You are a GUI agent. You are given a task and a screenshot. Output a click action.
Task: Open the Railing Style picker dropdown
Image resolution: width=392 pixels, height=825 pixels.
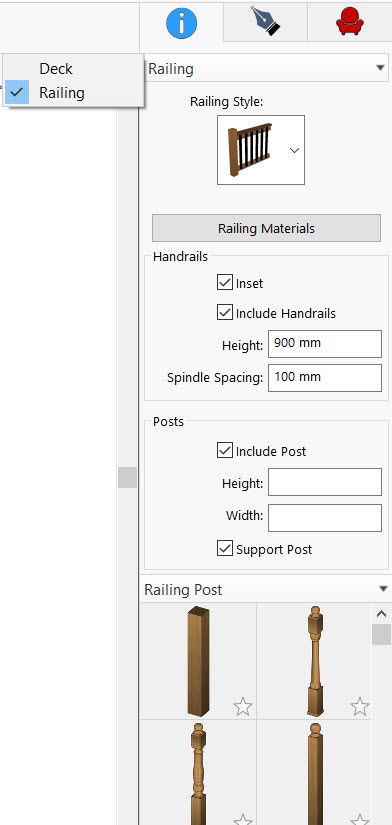click(x=295, y=150)
